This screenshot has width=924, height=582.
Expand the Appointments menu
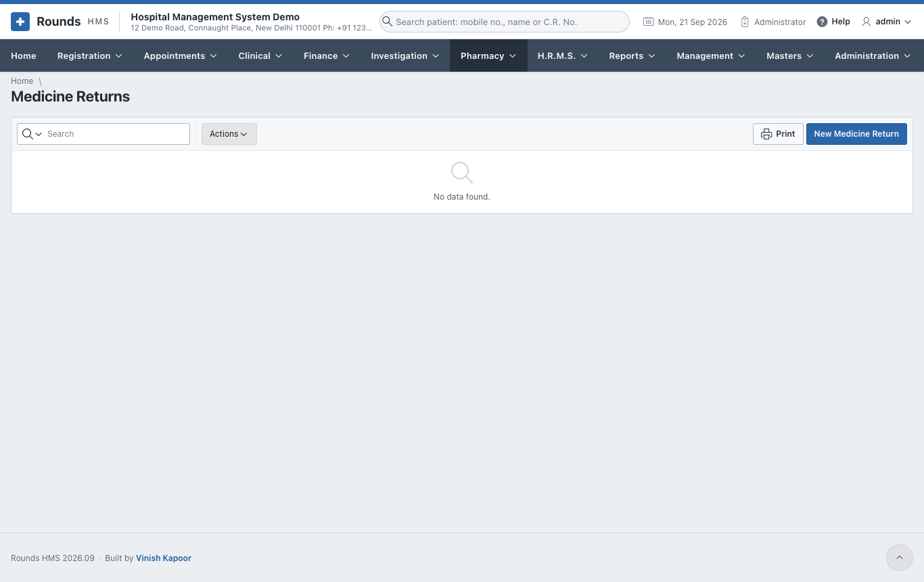coord(181,55)
